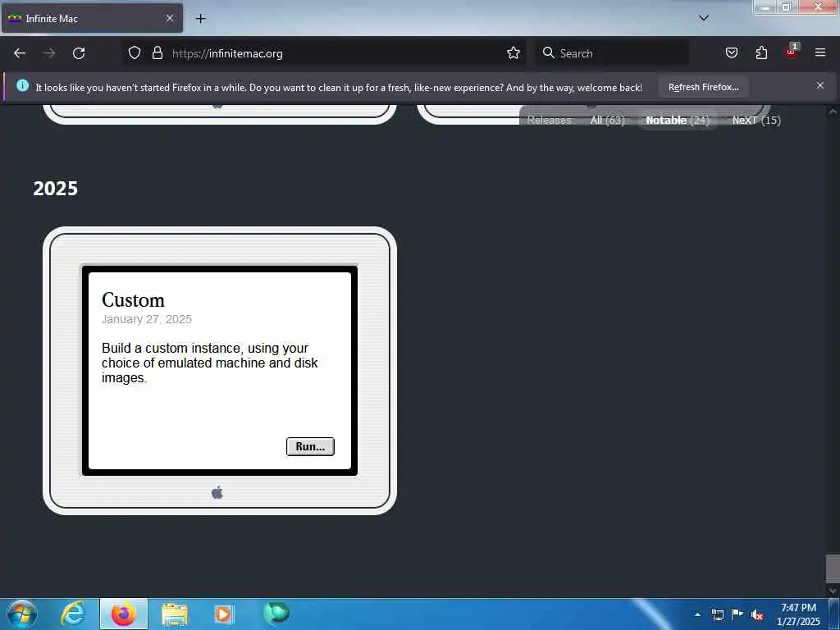This screenshot has width=840, height=630.
Task: Open Windows Media Player from taskbar
Action: tap(223, 614)
